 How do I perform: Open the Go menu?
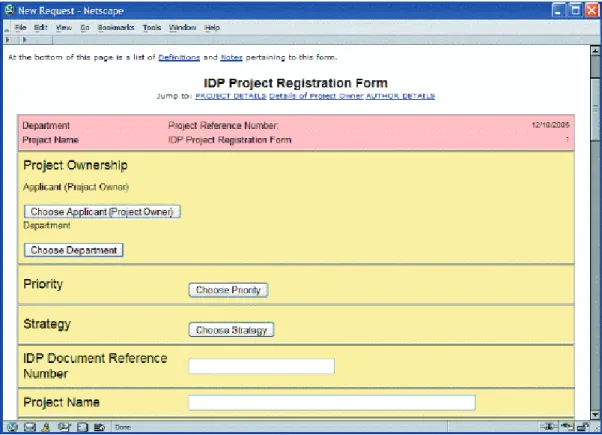(x=85, y=27)
